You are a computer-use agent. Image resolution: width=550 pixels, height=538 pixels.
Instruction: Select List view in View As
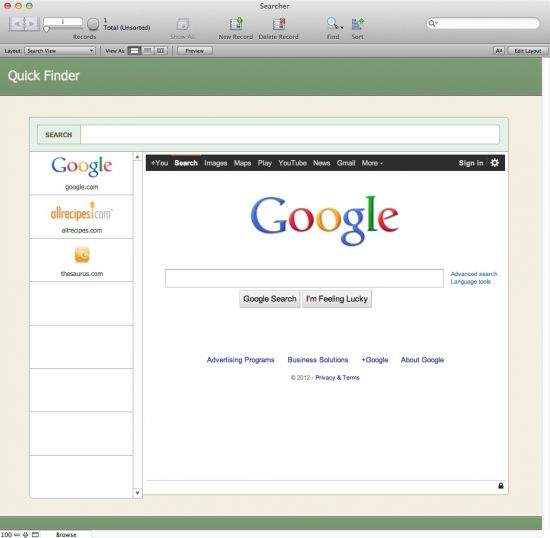pyautogui.click(x=148, y=51)
